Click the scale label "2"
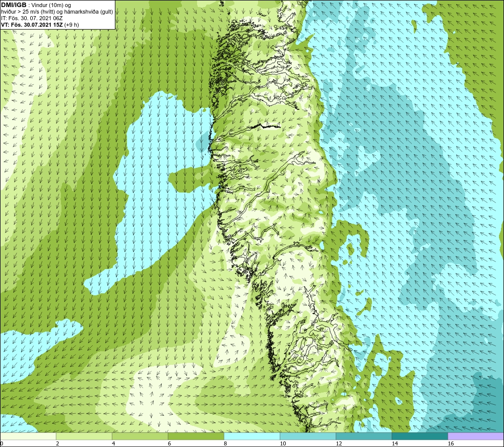Viewport: 504px width, 447px height. [57, 443]
